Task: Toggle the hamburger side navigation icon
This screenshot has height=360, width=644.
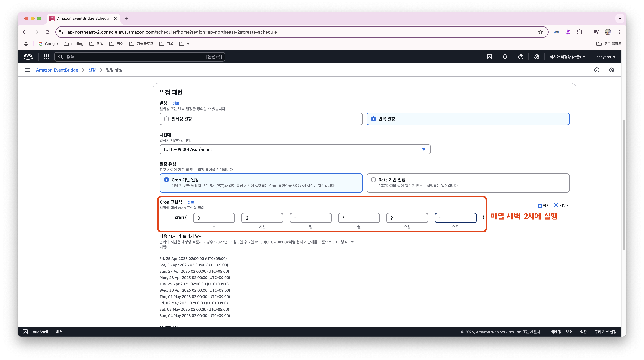Action: 28,70
